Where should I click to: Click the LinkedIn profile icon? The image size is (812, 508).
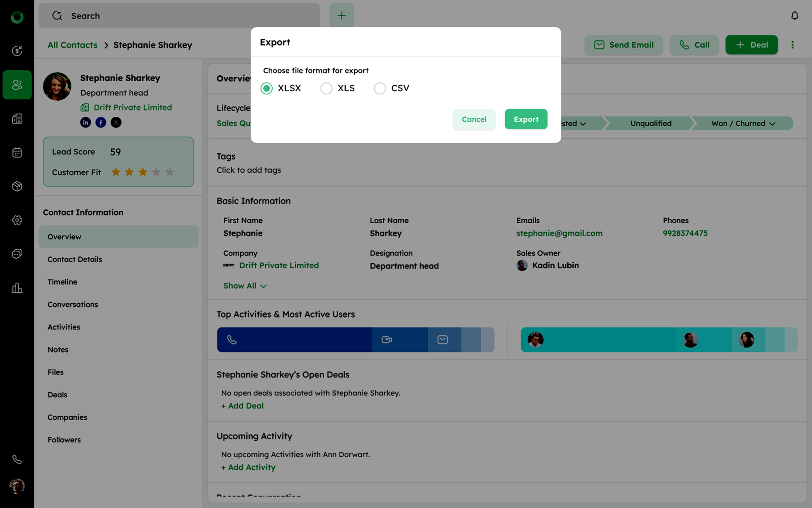pyautogui.click(x=85, y=122)
